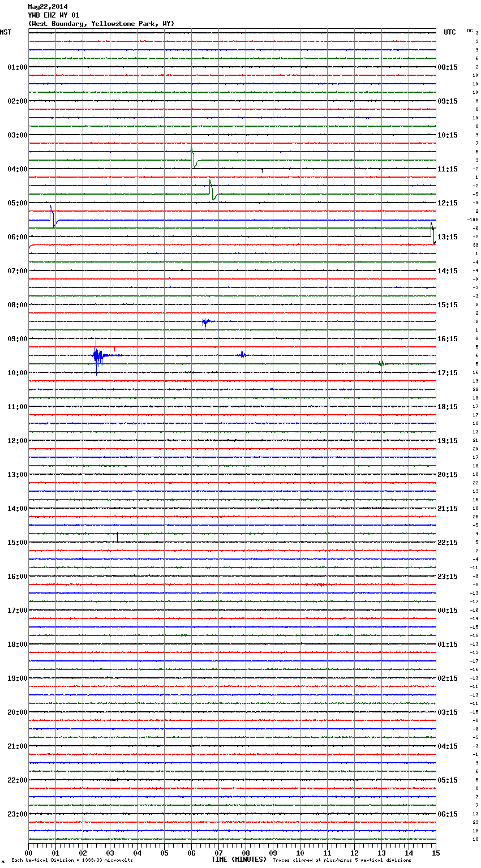Click the 11:15 UTC time label

[448, 169]
